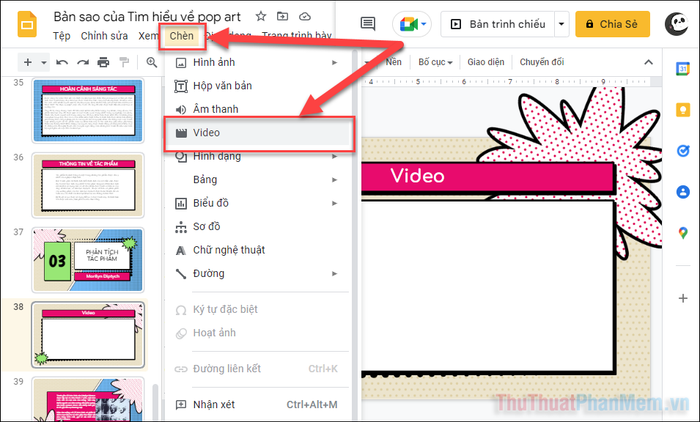
Task: Open Google Tasks in side panel
Action: [x=683, y=151]
